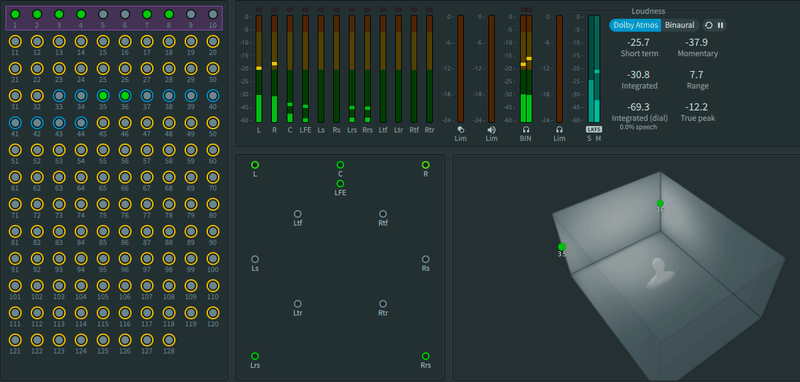
Task: Click the L speaker in room layout
Action: coord(255,165)
